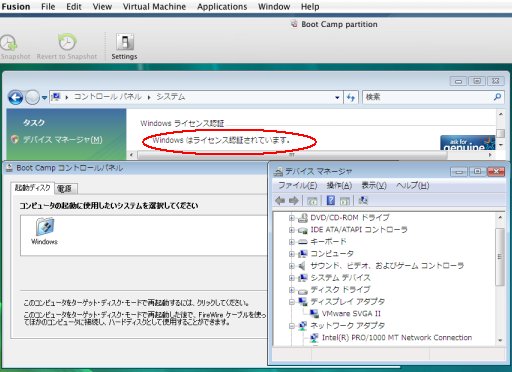Expand ディスク ドライブ node
512x372 pixels.
coord(291,290)
